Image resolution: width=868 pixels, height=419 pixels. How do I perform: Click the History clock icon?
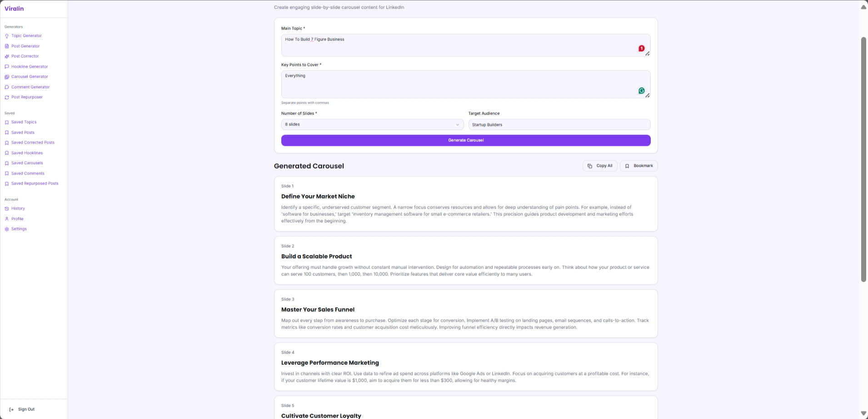coord(7,209)
